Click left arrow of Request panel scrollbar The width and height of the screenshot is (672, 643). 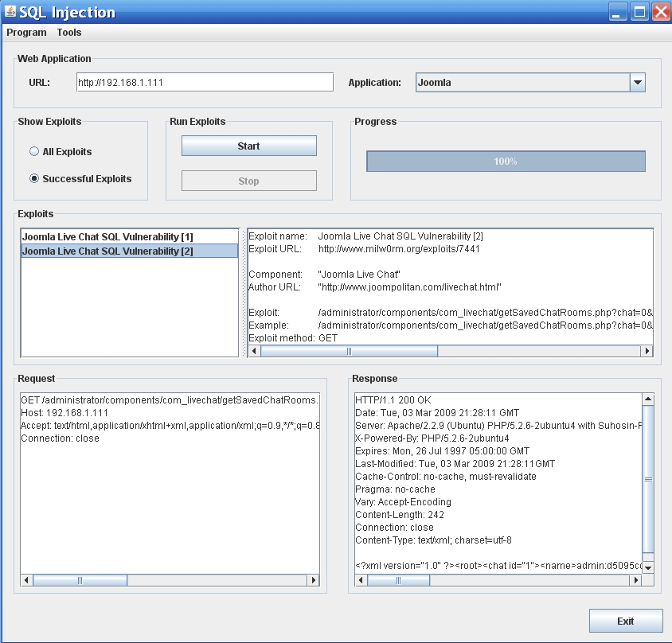[26, 580]
